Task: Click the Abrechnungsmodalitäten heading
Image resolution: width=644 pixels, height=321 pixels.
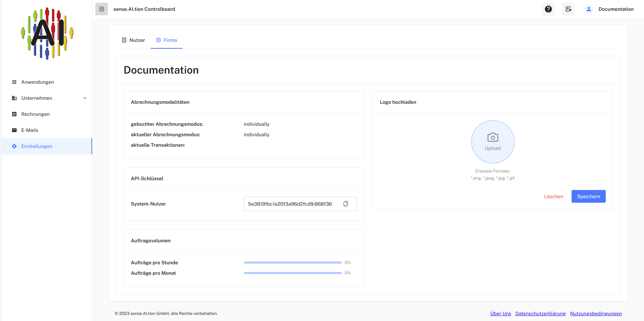Action: 160,102
